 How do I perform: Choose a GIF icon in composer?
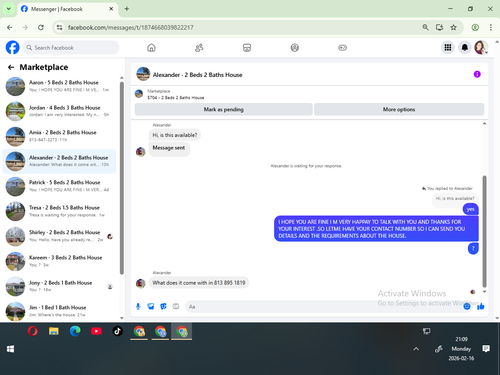[176, 306]
